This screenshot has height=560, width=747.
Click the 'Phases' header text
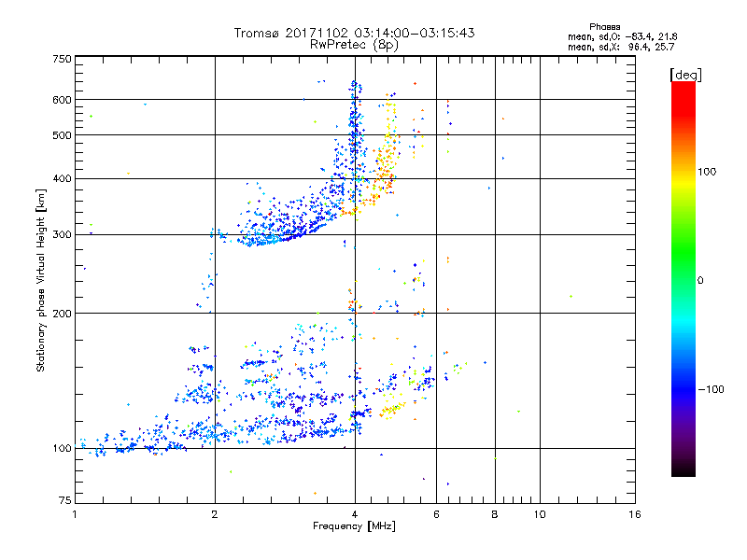[x=604, y=27]
